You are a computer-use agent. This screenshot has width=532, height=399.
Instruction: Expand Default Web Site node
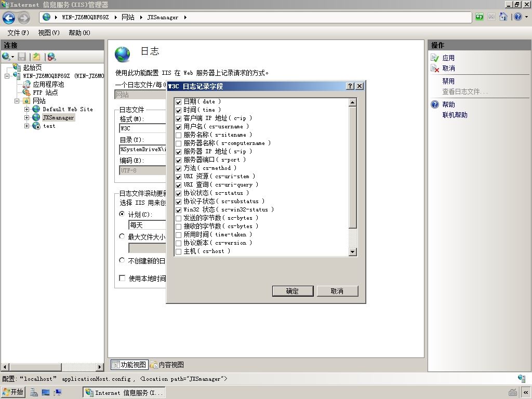[x=27, y=109]
